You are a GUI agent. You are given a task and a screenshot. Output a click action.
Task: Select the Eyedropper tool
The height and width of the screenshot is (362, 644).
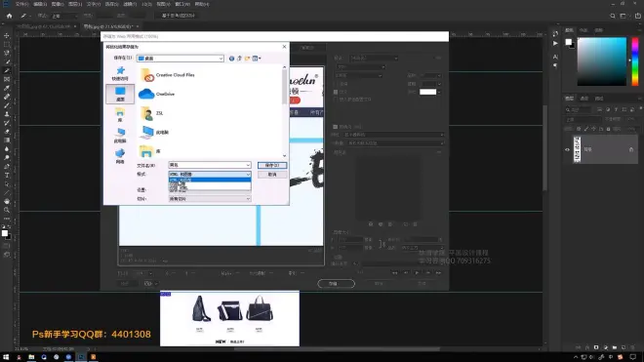pyautogui.click(x=7, y=88)
